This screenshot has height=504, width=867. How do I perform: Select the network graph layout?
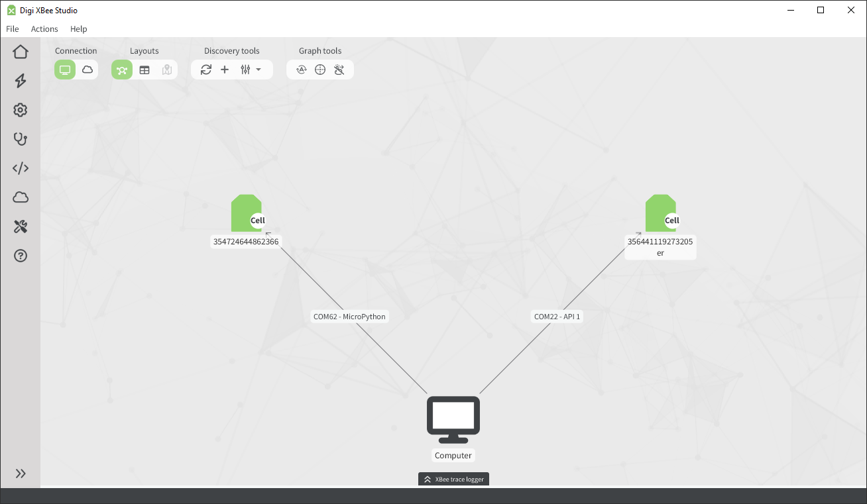point(122,70)
